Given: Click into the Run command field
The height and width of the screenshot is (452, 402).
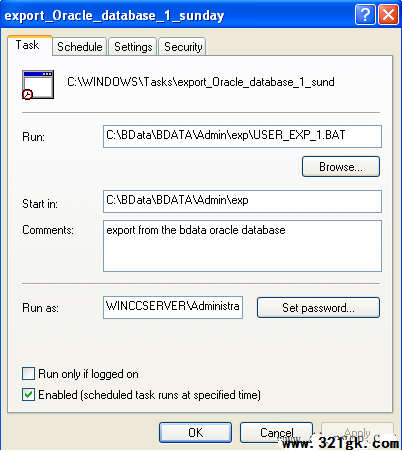Looking at the screenshot, I should [x=242, y=136].
